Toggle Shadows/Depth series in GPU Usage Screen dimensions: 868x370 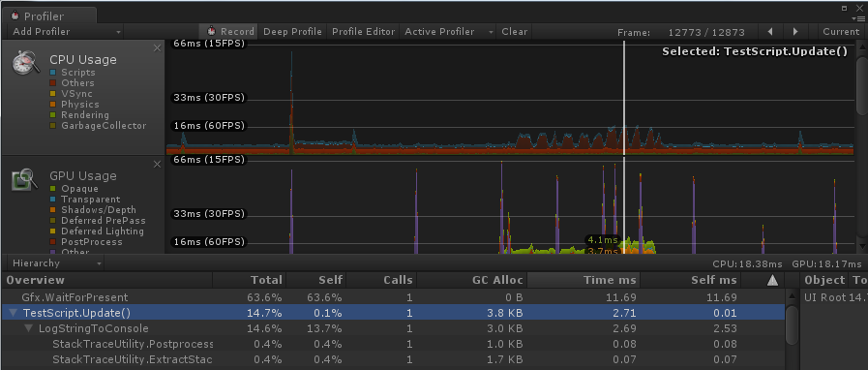pyautogui.click(x=53, y=210)
